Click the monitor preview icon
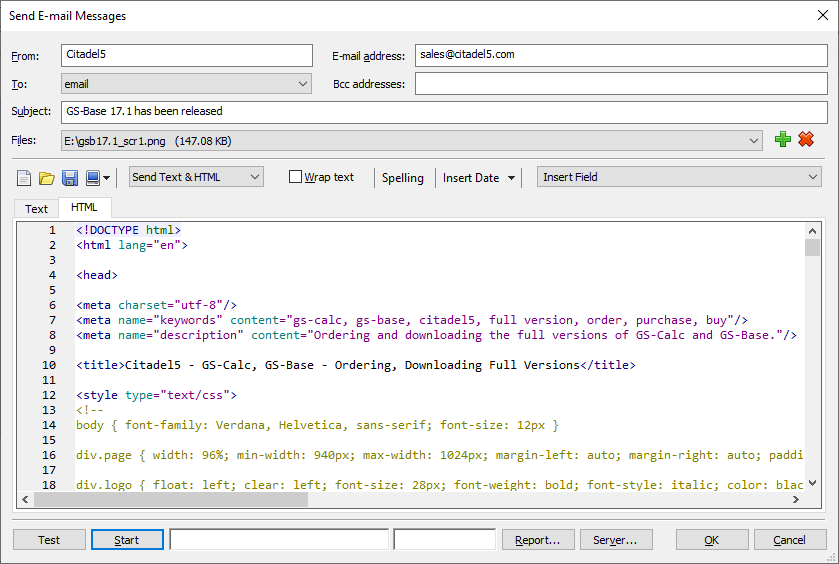This screenshot has height=564, width=839. click(x=93, y=178)
